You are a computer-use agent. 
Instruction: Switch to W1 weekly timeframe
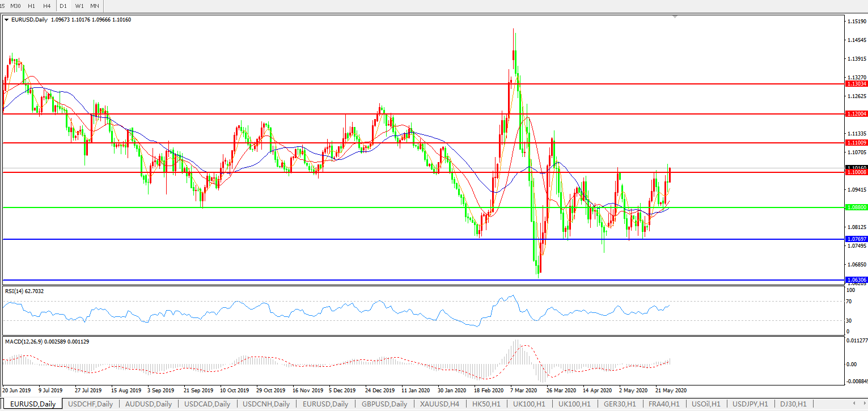(79, 6)
